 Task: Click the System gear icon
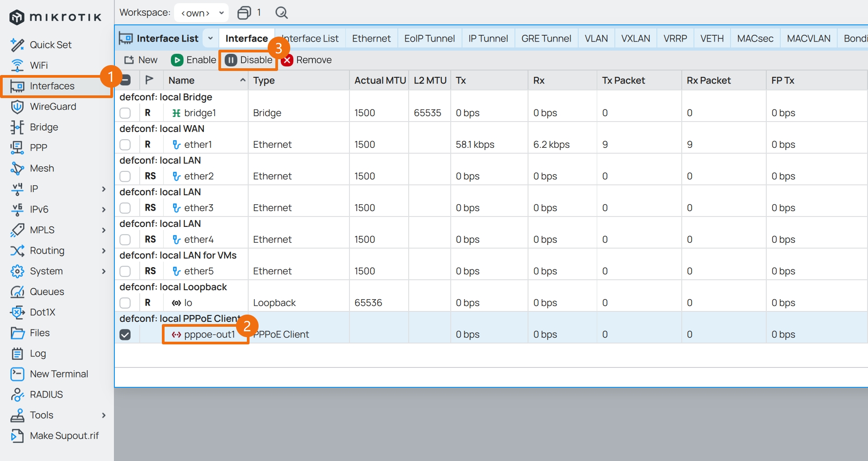(x=17, y=271)
